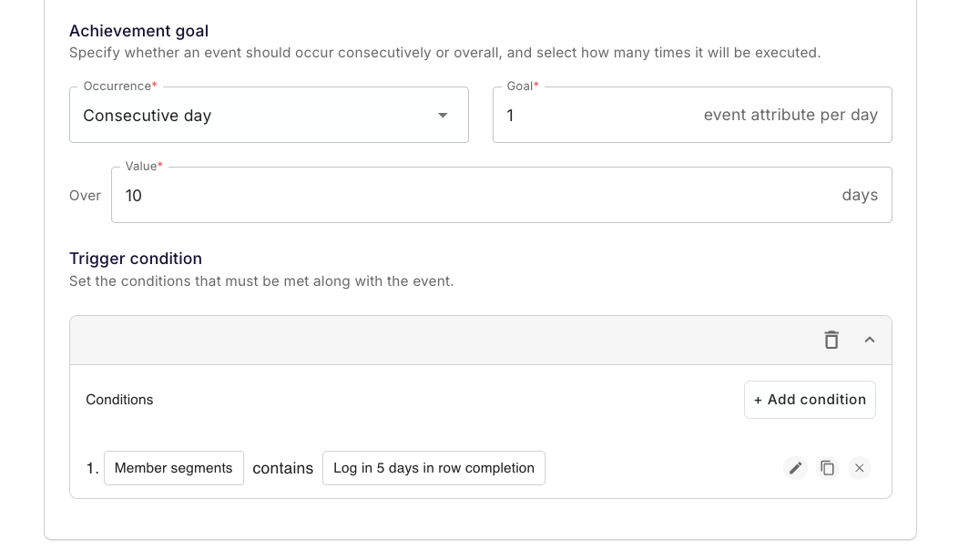The width and height of the screenshot is (979, 560).
Task: Edit the Member segments condition with pencil
Action: [x=795, y=468]
